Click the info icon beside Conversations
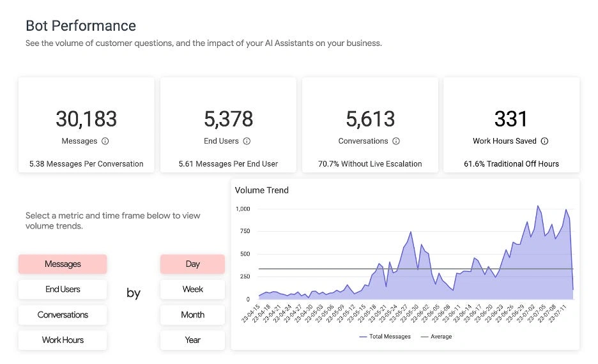This screenshot has height=364, width=598. point(396,141)
